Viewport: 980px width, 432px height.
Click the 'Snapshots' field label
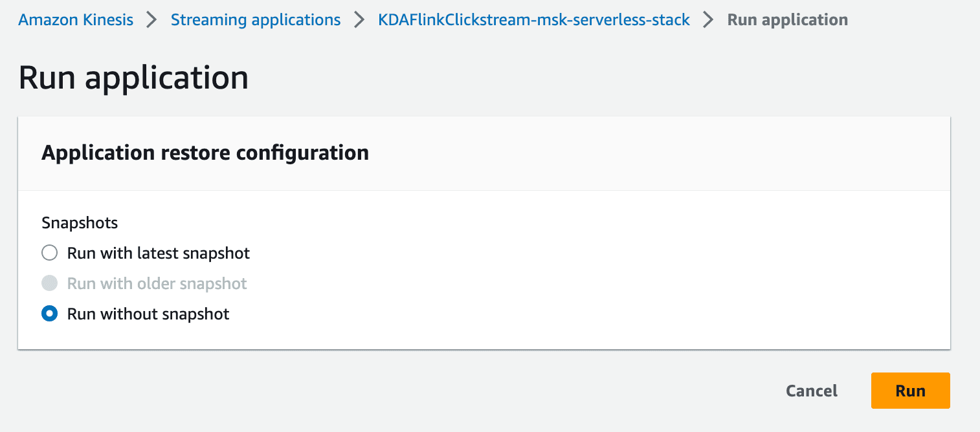[80, 223]
